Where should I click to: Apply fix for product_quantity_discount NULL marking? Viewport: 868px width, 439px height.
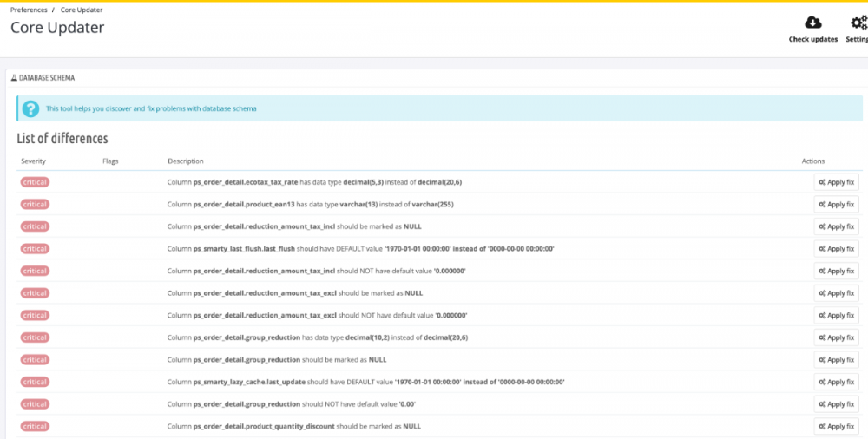(x=836, y=426)
